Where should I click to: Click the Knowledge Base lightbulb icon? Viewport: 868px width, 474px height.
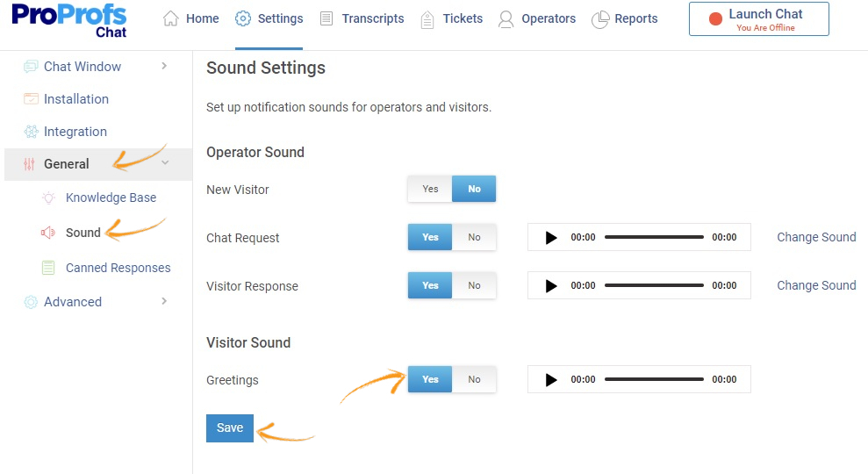pos(49,197)
